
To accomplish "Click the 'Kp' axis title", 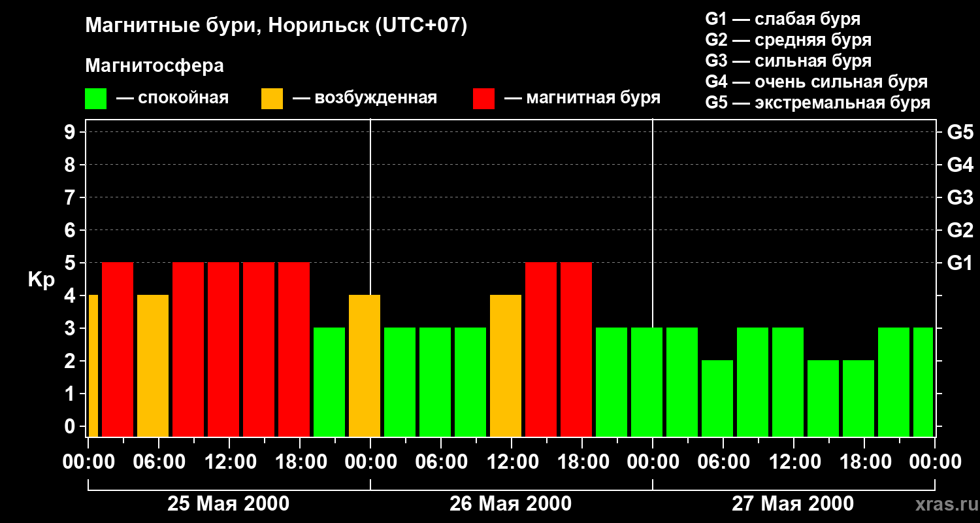I will click(41, 280).
